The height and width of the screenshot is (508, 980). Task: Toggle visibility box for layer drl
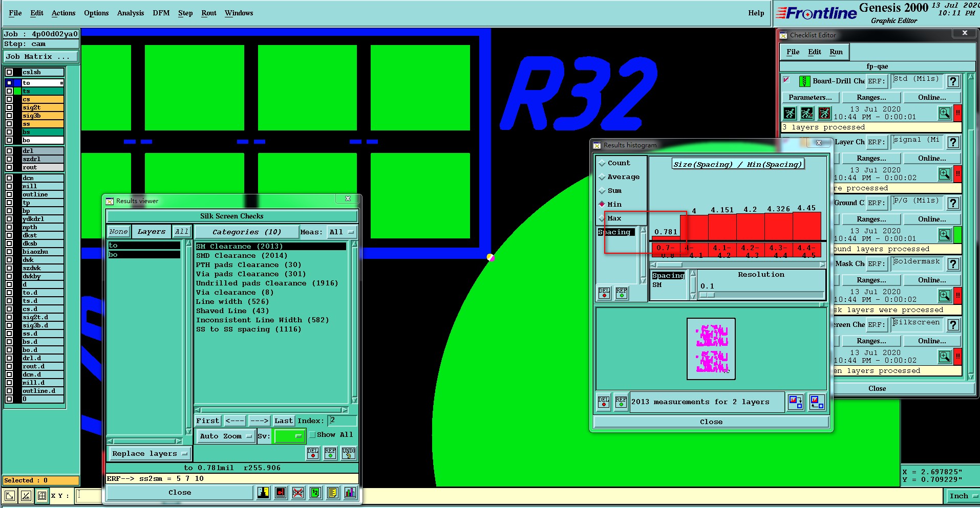9,151
